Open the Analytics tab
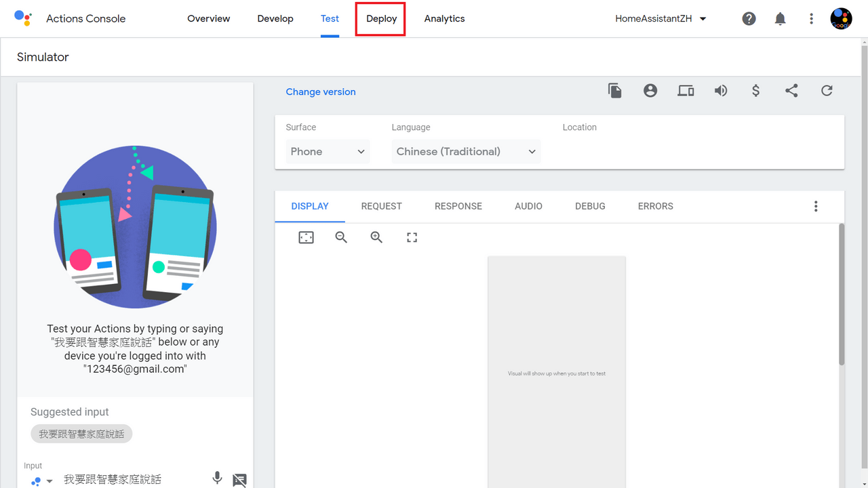Viewport: 868px width, 488px height. (x=445, y=18)
